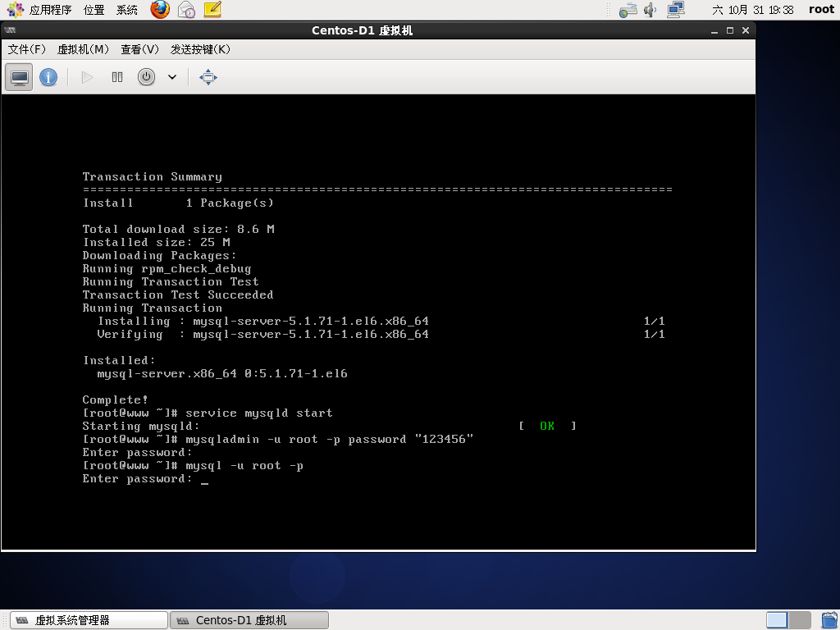
Task: Shut down the virtual machine
Action: pos(146,77)
